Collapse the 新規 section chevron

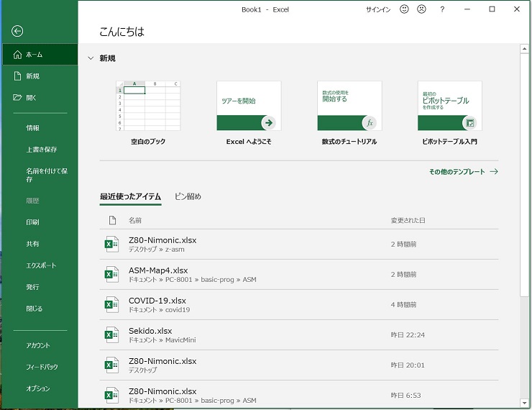(91, 58)
